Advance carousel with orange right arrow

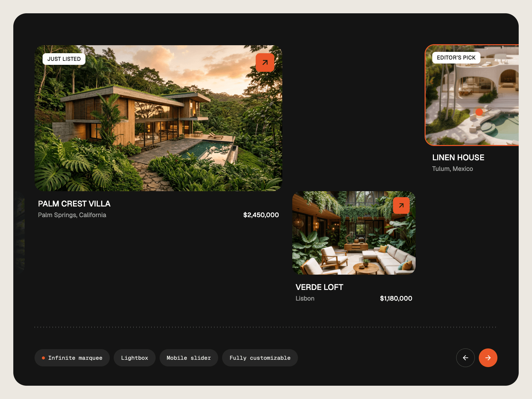488,358
